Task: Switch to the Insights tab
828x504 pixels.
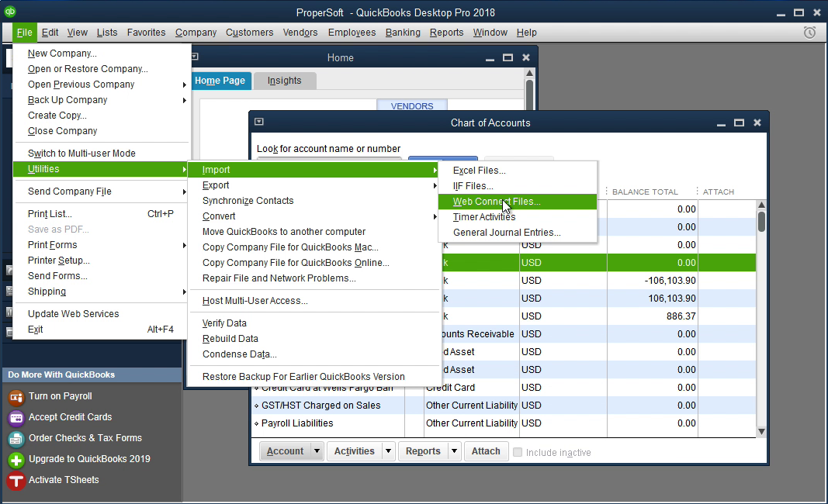Action: 284,81
